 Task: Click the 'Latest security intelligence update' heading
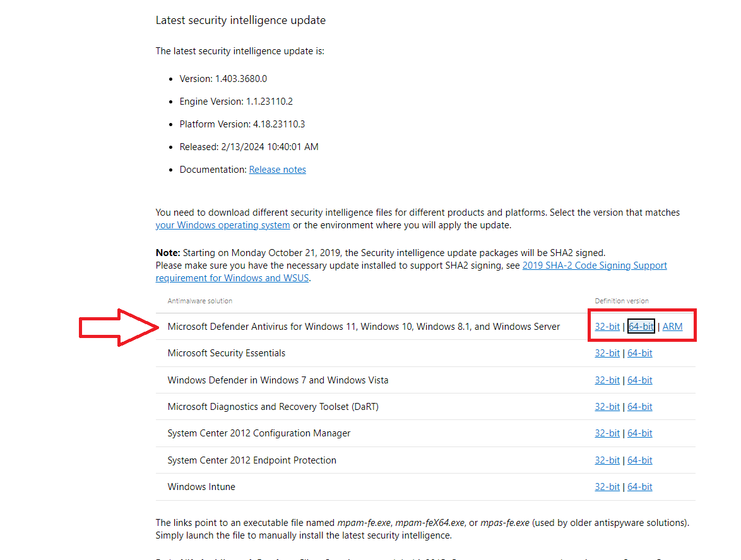(240, 20)
